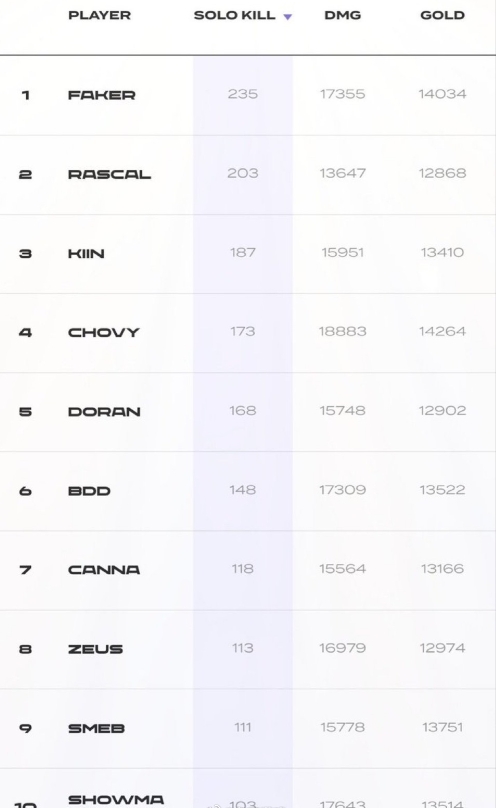Select the ZEUS row name
The height and width of the screenshot is (808, 496).
[x=95, y=649]
